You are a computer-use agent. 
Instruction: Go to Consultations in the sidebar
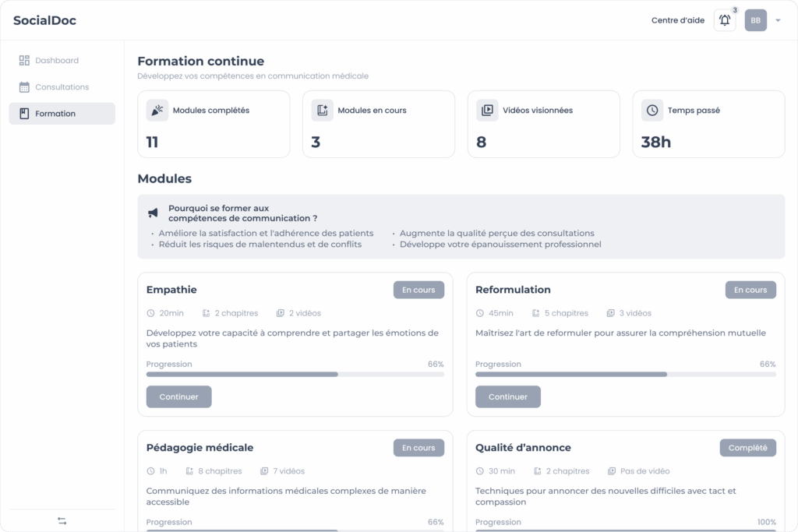[62, 87]
